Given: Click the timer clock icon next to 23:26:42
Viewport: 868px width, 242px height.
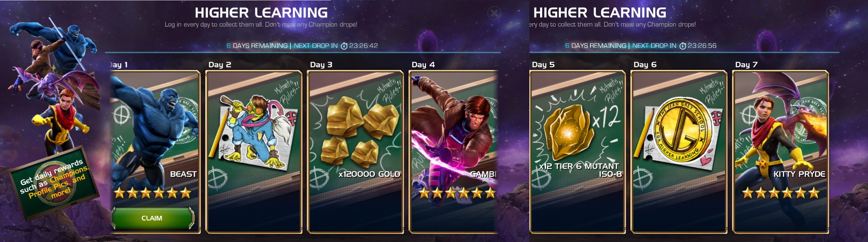Looking at the screenshot, I should [344, 46].
